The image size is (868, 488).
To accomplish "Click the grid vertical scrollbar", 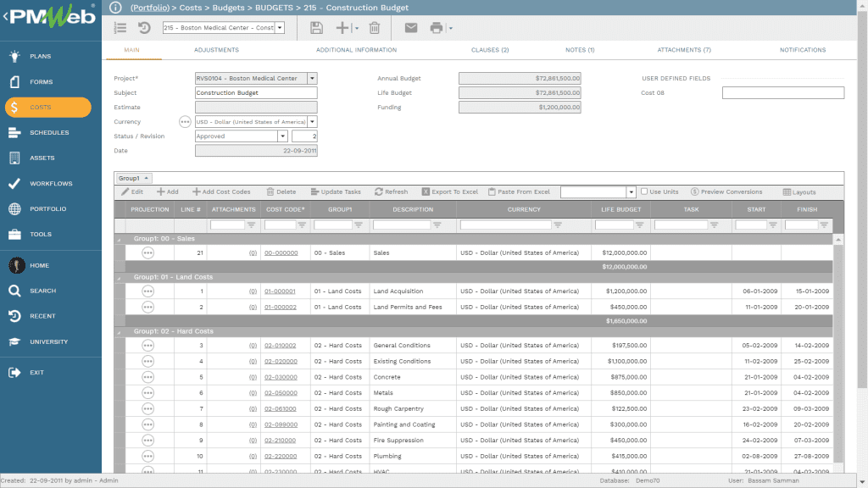I will point(838,353).
